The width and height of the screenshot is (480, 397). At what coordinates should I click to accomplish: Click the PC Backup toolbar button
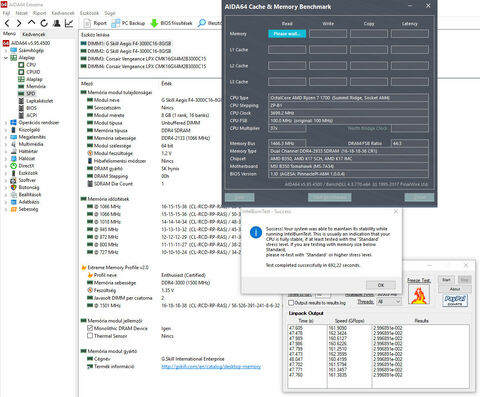tap(128, 23)
